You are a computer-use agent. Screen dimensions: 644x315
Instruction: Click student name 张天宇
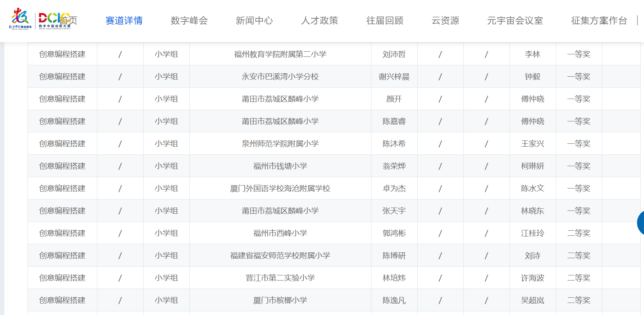(x=394, y=211)
